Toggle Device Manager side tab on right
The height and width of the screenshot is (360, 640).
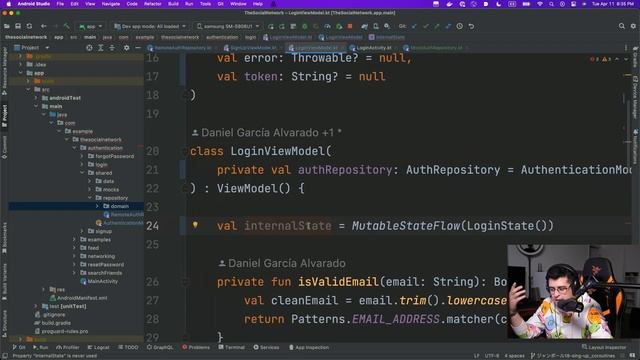pyautogui.click(x=636, y=97)
